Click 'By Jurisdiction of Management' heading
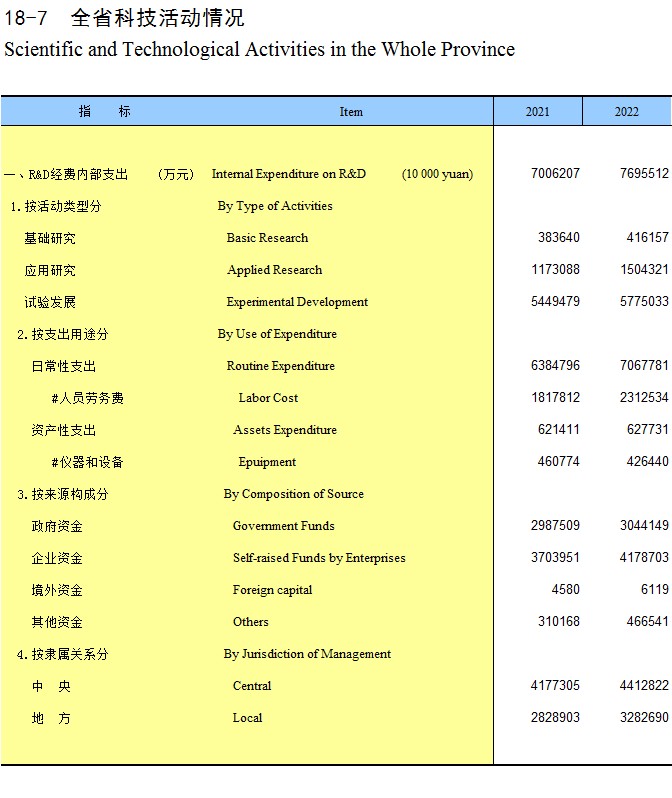Image resolution: width=672 pixels, height=798 pixels. tap(307, 654)
